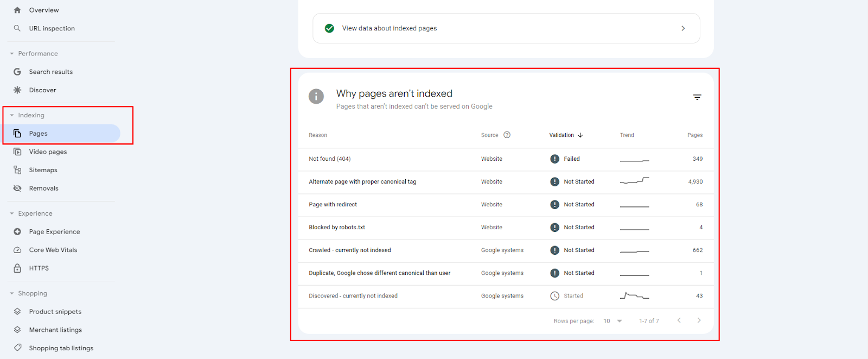Click the green checkmark on indexed pages card
The image size is (868, 359).
[x=329, y=28]
